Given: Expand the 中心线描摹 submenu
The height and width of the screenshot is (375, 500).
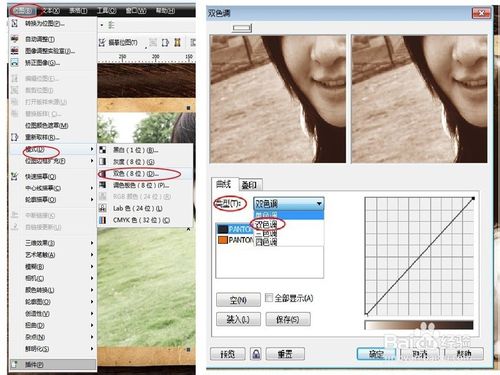Looking at the screenshot, I should 52,188.
